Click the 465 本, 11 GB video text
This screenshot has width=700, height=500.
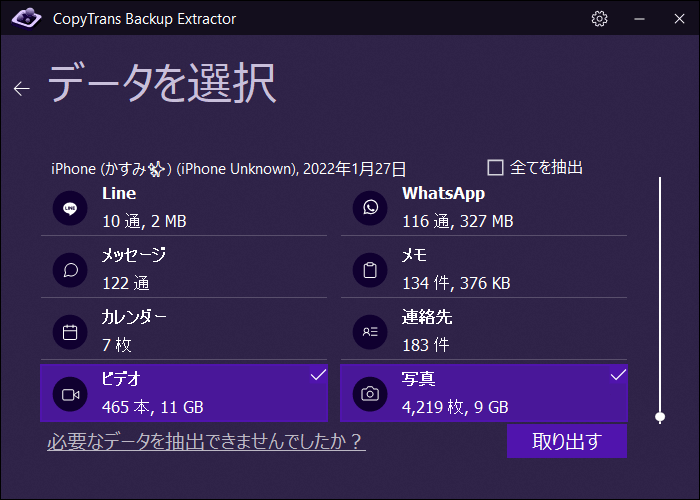point(153,407)
